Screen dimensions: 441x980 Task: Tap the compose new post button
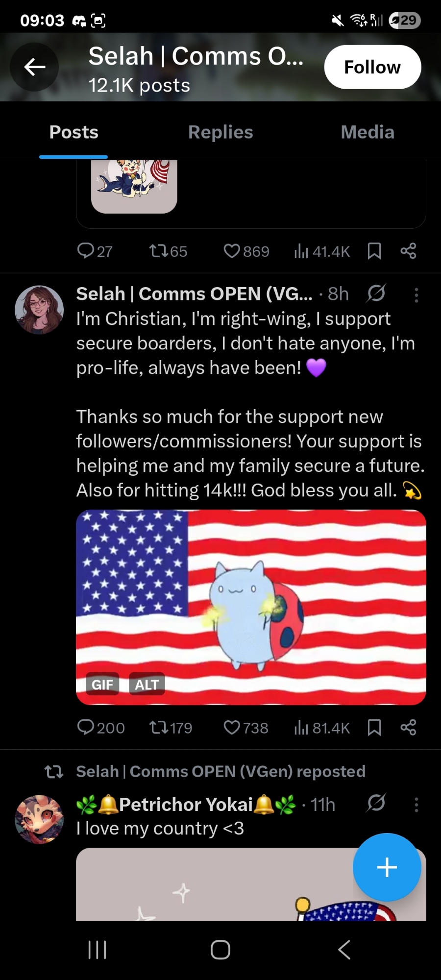point(387,867)
